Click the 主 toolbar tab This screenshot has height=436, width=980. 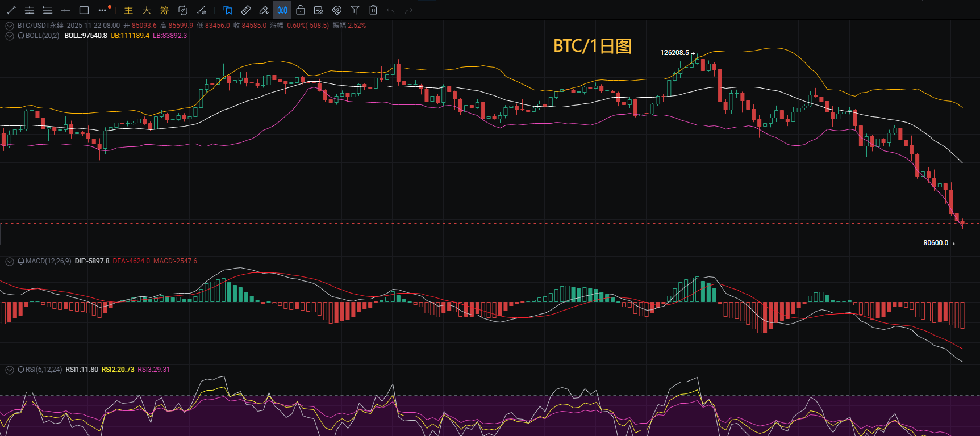[128, 10]
